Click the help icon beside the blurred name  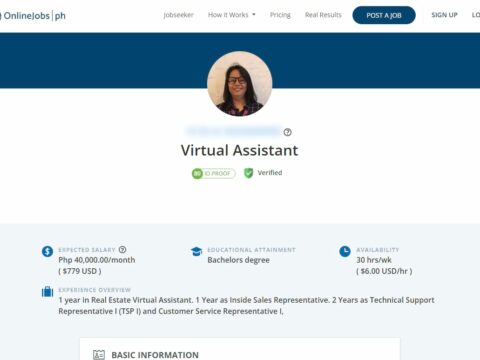tap(287, 132)
